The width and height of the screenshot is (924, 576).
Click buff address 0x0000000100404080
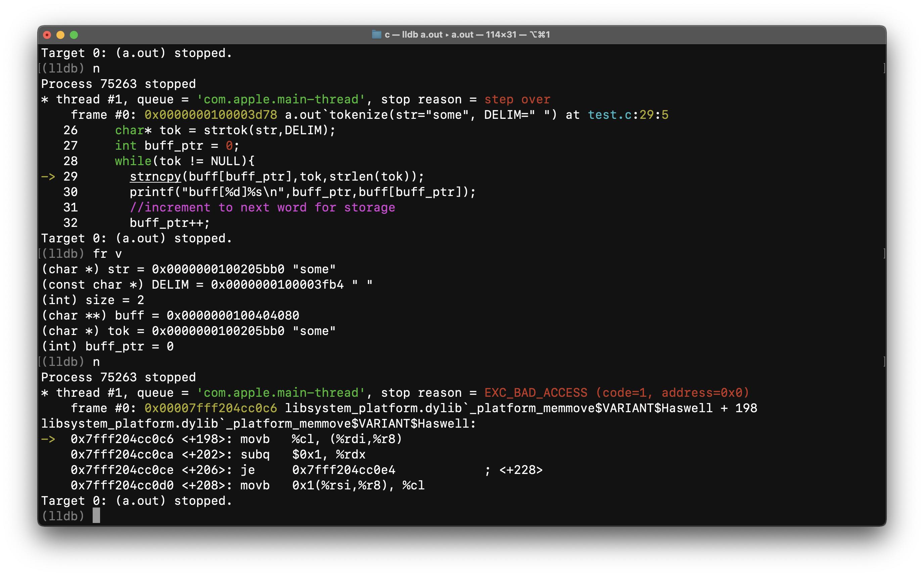tap(233, 316)
